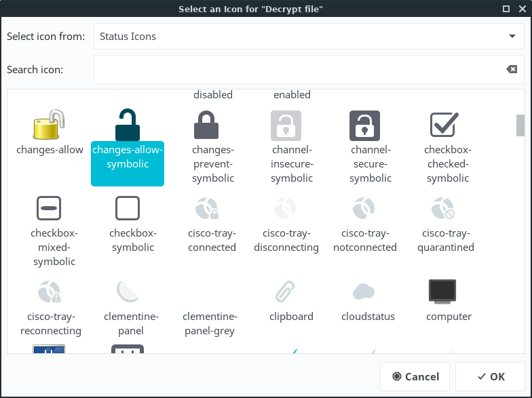The height and width of the screenshot is (398, 532).
Task: Select the channel-insecure-symbolic icon
Action: tap(286, 126)
